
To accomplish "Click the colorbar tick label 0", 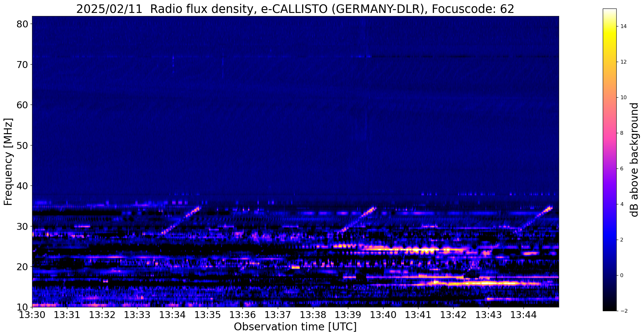I will (622, 276).
